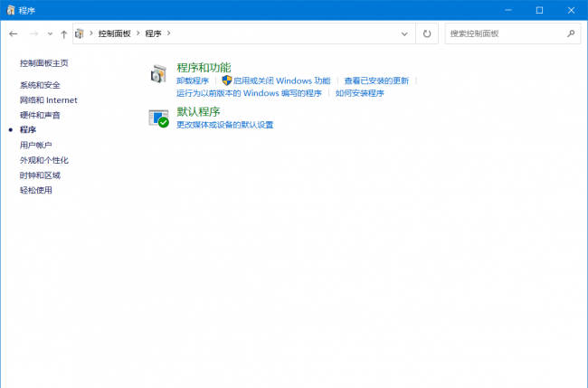The height and width of the screenshot is (388, 588).
Task: Open 系统和安全 category
Action: tap(40, 85)
